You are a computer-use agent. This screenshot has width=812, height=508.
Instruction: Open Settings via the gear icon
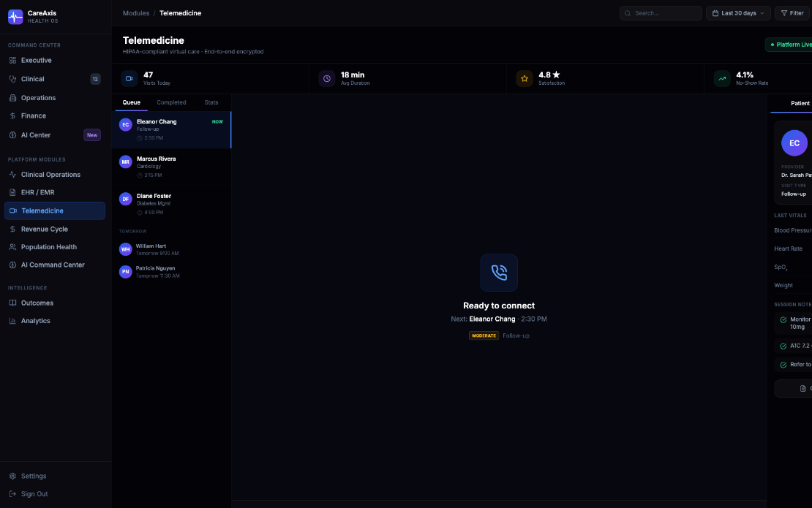pos(13,476)
